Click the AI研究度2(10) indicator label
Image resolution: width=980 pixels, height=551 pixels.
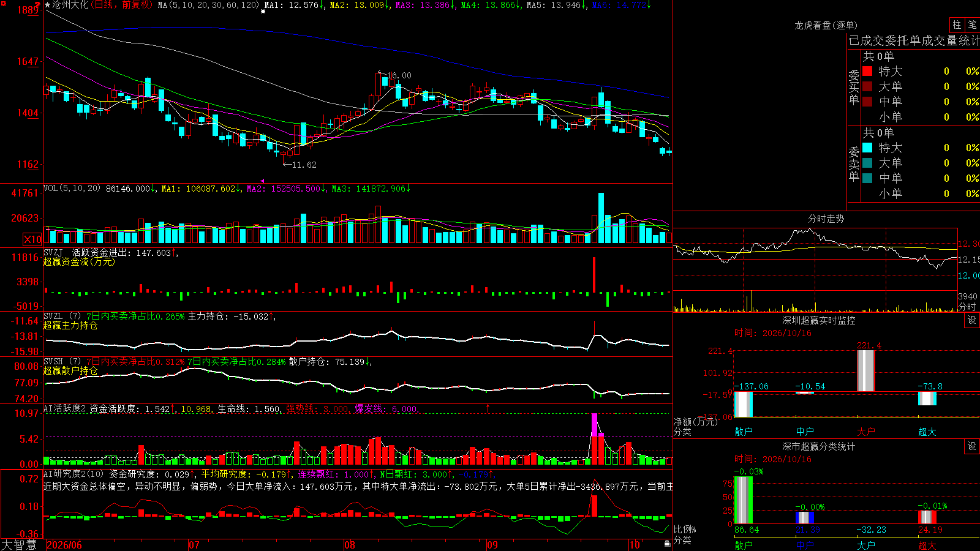click(74, 474)
